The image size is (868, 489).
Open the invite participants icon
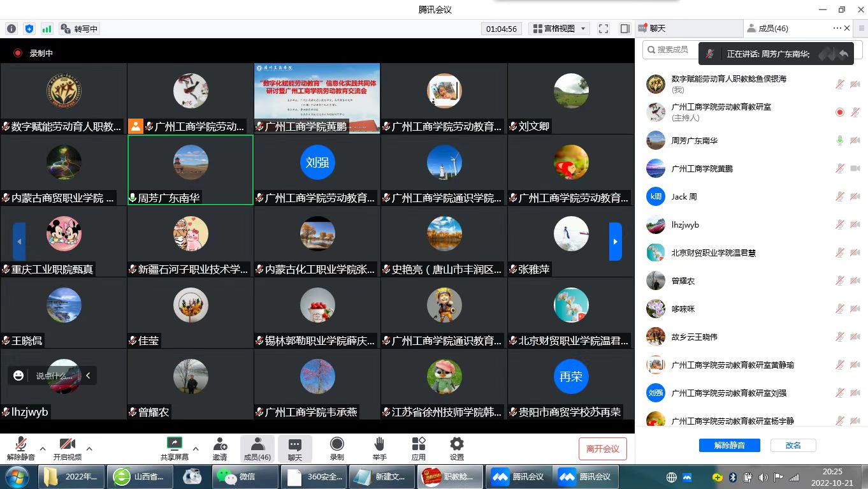[x=220, y=444]
